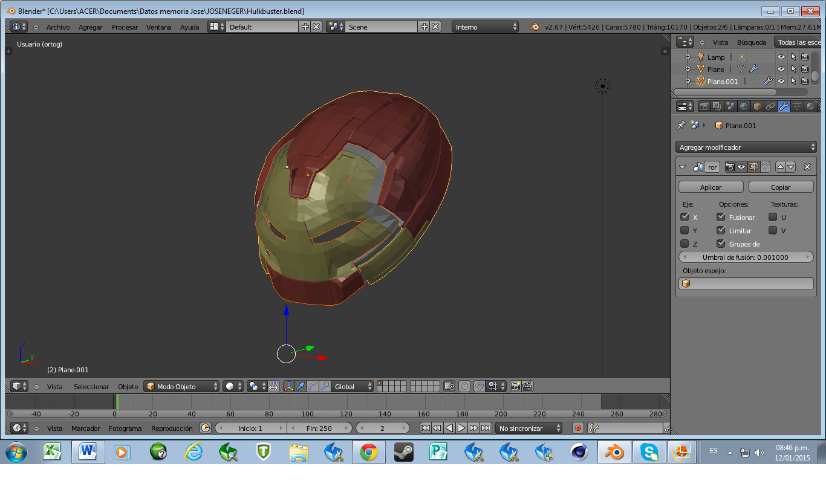Screen dimensions: 826x504
Task: Open Microsoft Word from the taskbar
Action: (88, 452)
